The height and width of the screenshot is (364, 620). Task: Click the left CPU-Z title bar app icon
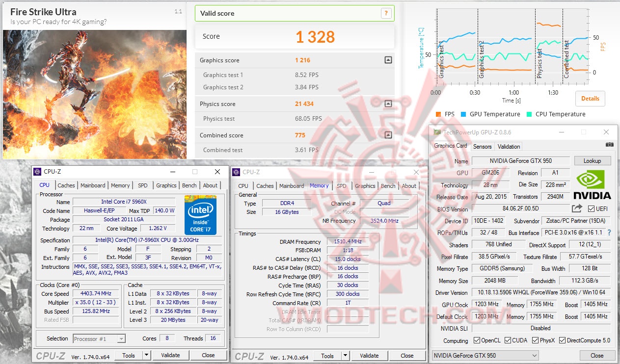pos(38,172)
